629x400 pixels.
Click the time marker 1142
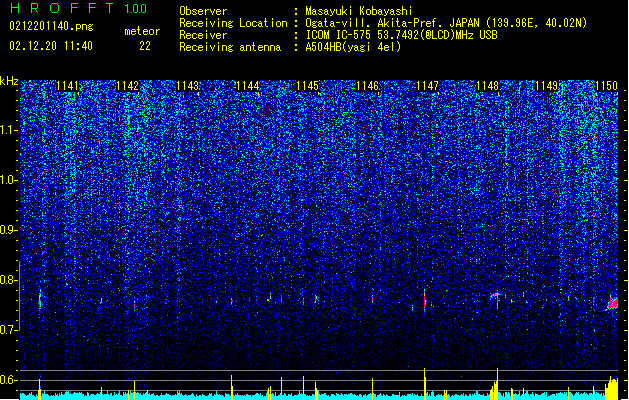point(127,86)
